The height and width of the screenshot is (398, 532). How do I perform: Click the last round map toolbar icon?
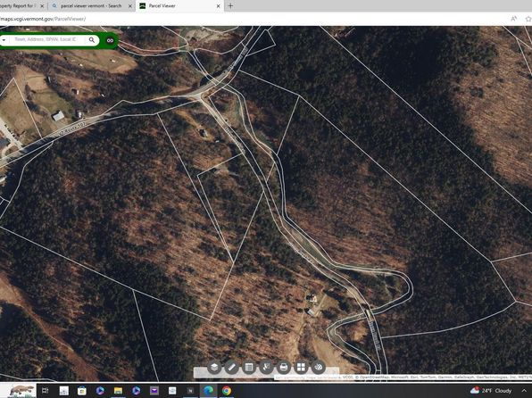(319, 367)
